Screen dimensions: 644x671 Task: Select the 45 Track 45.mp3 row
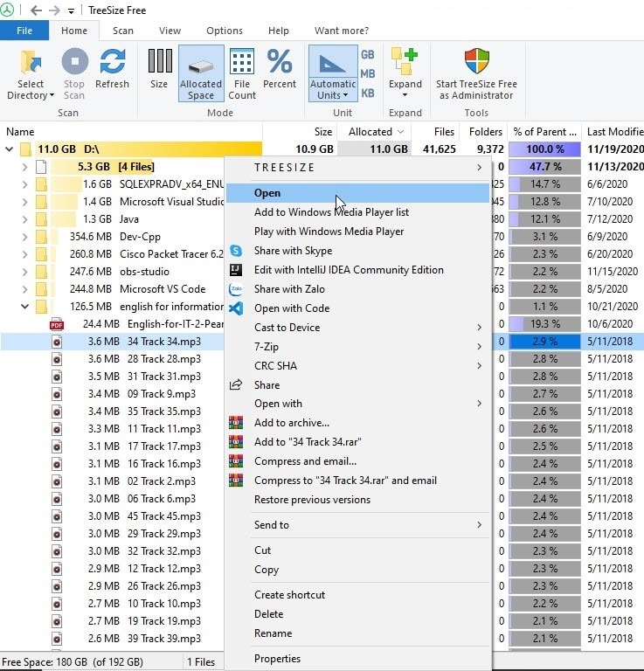pyautogui.click(x=112, y=516)
